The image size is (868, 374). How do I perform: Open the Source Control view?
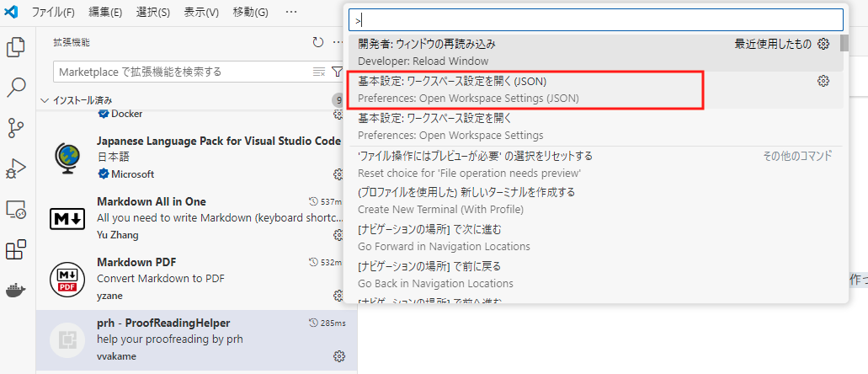15,128
